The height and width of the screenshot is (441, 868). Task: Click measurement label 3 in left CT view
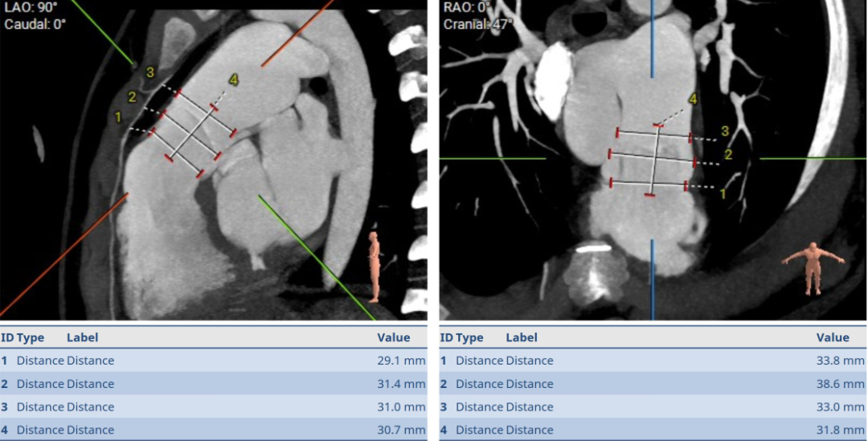coord(150,72)
